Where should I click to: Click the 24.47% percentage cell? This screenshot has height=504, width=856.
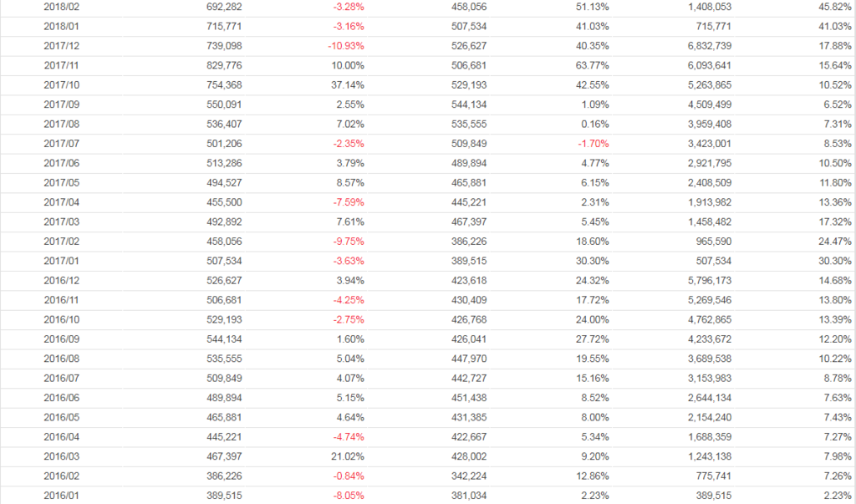coord(836,242)
